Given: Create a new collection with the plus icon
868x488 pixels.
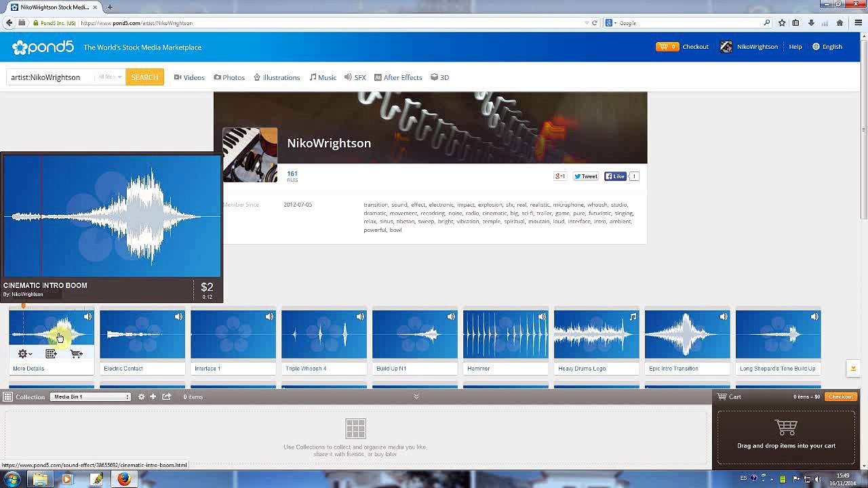Looking at the screenshot, I should pyautogui.click(x=153, y=396).
